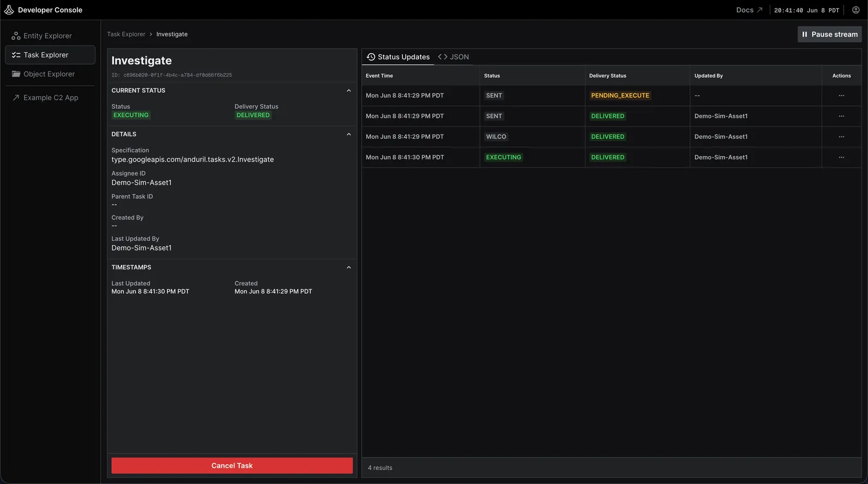Image resolution: width=868 pixels, height=484 pixels.
Task: Click DELIVERED badge in EXECUTING row
Action: click(608, 157)
